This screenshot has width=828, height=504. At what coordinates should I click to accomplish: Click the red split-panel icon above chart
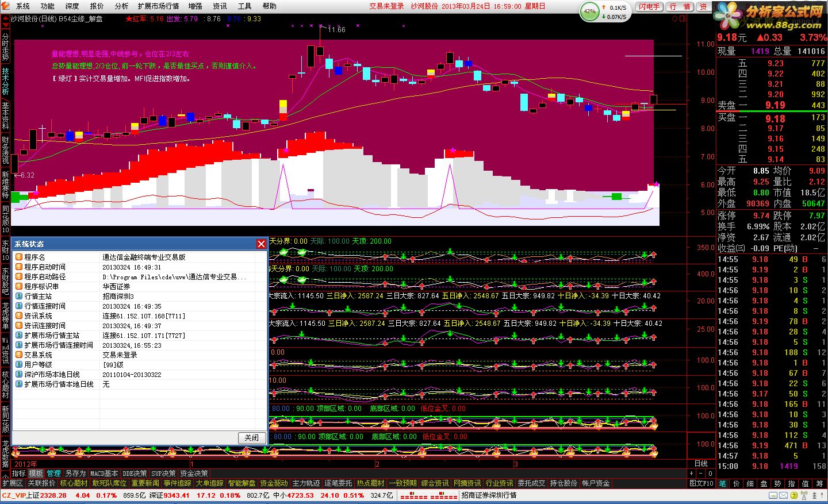click(683, 18)
